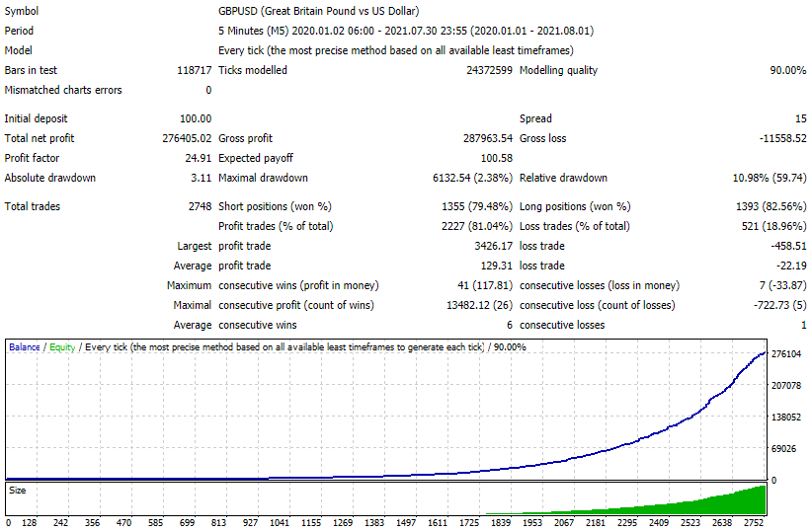The height and width of the screenshot is (532, 811).
Task: Click Spread value 15
Action: click(x=801, y=118)
